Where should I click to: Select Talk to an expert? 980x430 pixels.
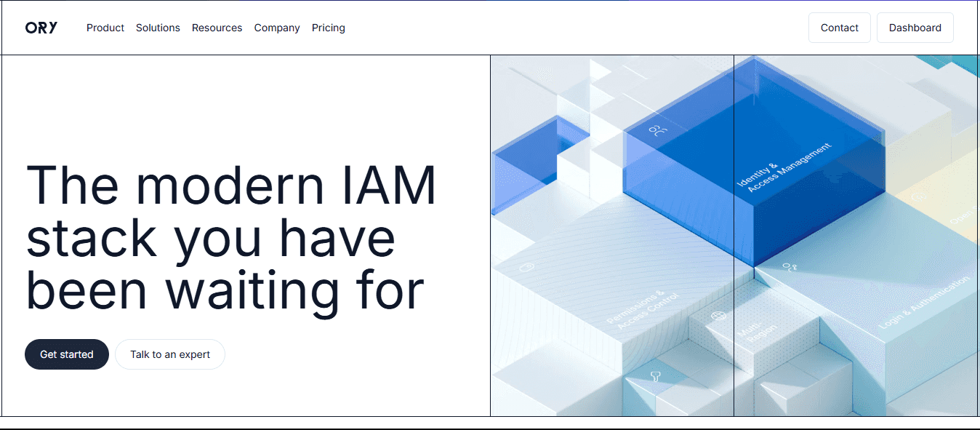tap(170, 354)
